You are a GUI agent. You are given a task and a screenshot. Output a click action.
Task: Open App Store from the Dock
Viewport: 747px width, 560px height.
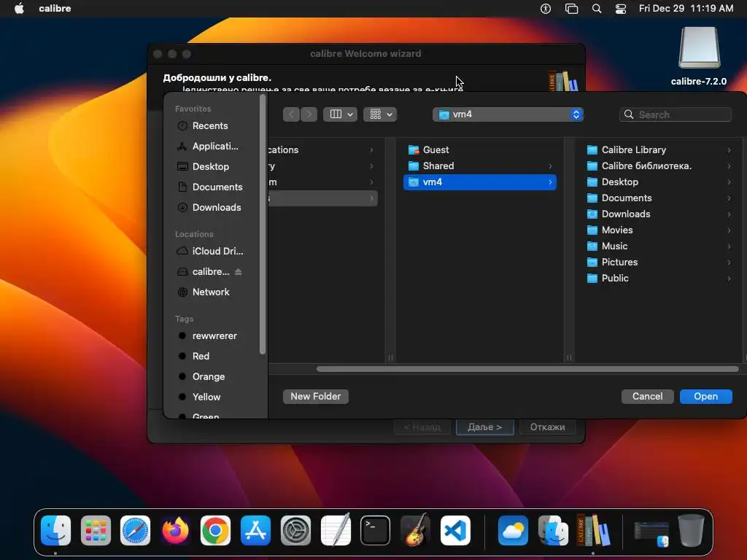pyautogui.click(x=255, y=531)
